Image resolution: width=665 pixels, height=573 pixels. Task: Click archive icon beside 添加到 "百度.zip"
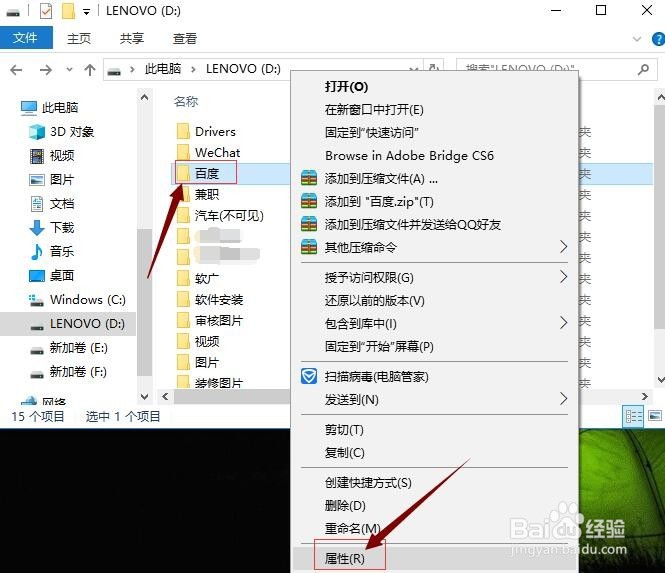coord(309,201)
